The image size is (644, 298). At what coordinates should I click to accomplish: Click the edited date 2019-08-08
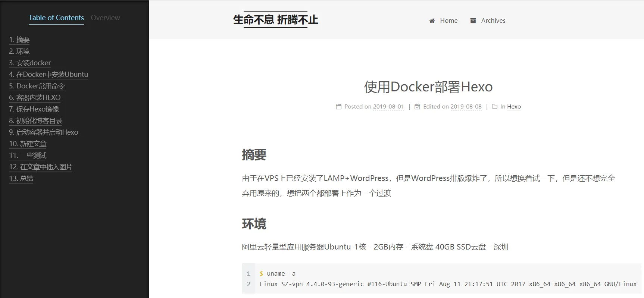(x=466, y=107)
